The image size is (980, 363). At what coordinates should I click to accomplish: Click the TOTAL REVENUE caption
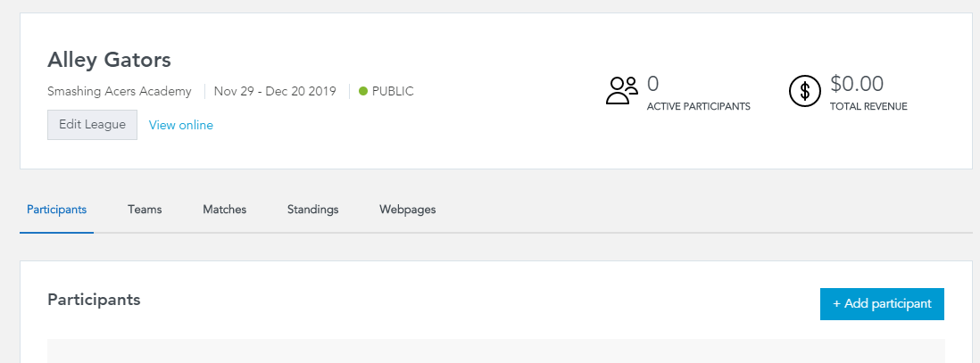pyautogui.click(x=868, y=106)
